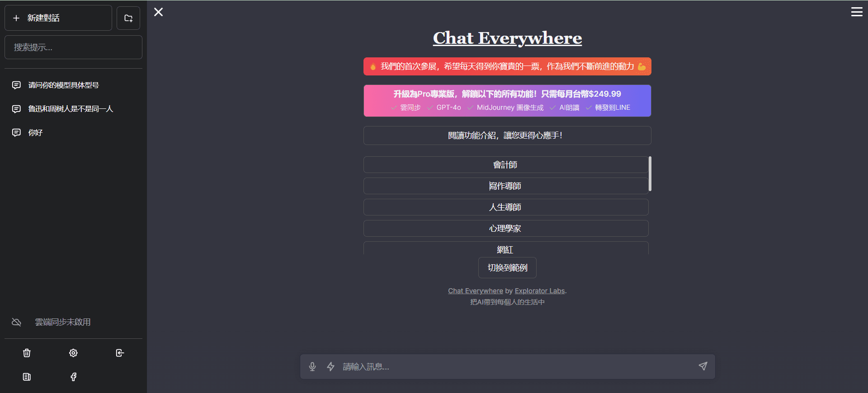Open the Explorator Labs footer link
Screen dimensions: 868x393
540,291
